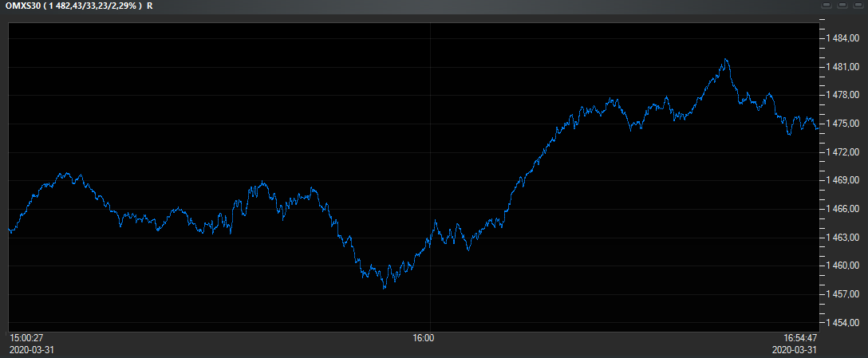The width and height of the screenshot is (868, 358).
Task: Click the rightmost title bar window button
Action: tap(857, 6)
